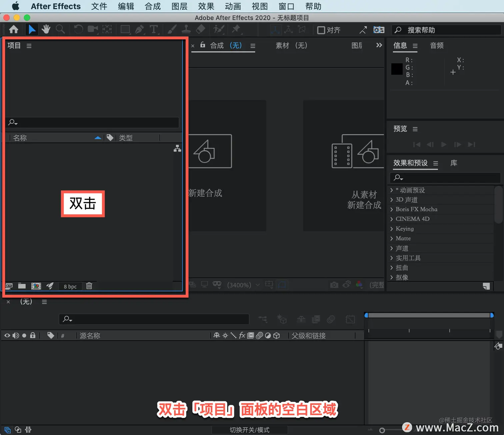Screen dimensions: 504x435
Task: Select the Roto Brush tool
Action: [x=219, y=30]
